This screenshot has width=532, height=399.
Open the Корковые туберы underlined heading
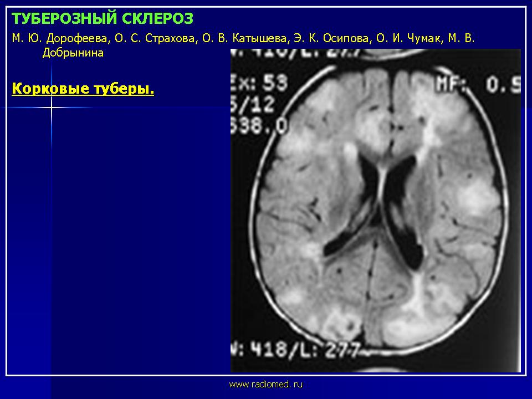(83, 89)
